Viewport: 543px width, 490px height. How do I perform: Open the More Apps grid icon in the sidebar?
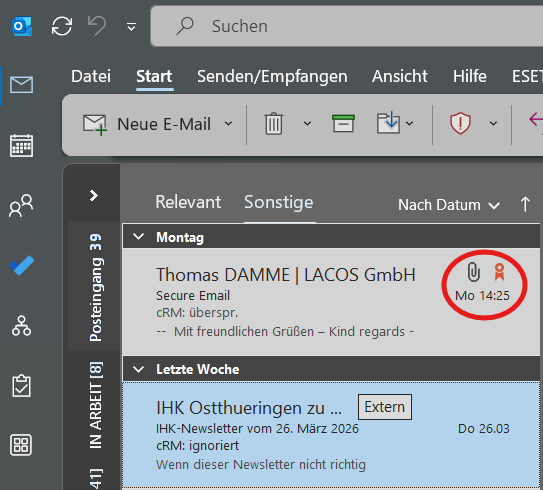pos(21,445)
